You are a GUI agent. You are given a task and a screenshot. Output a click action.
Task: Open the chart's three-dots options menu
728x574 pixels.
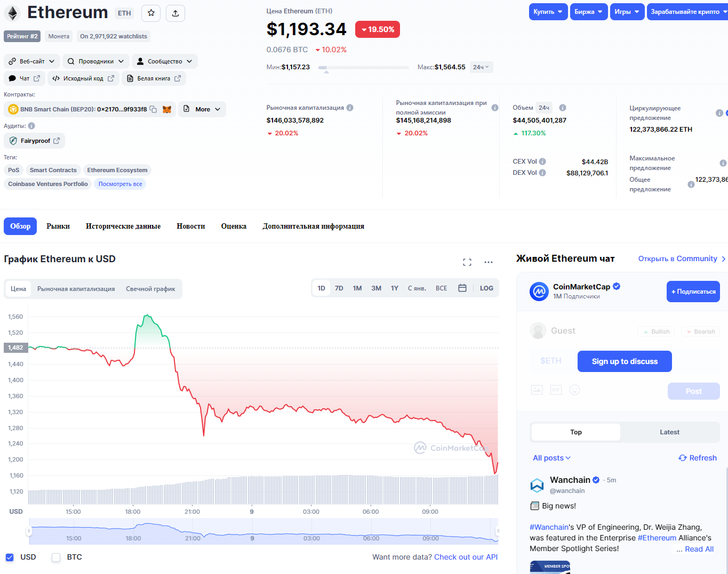click(489, 262)
